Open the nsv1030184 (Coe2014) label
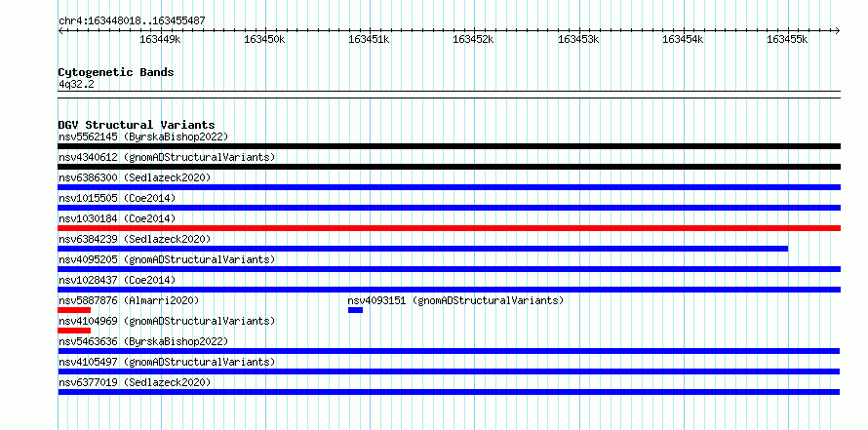The width and height of the screenshot is (868, 430). coord(117,218)
